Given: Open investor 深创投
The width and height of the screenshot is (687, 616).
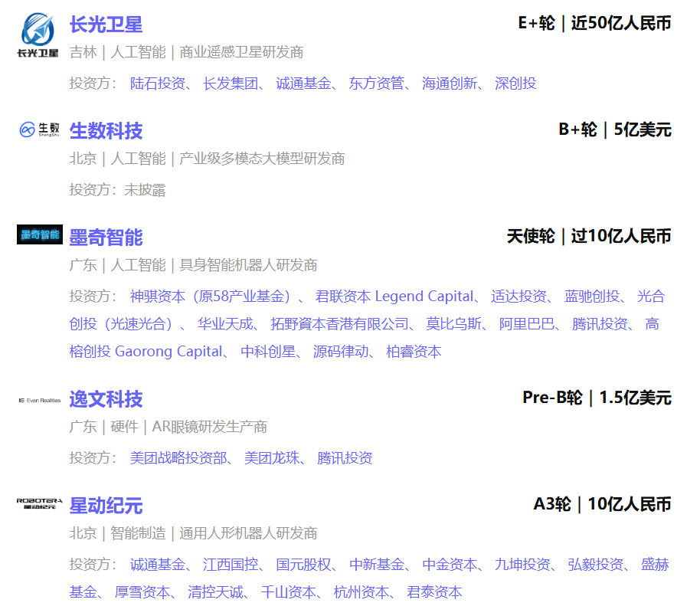Looking at the screenshot, I should tap(515, 83).
